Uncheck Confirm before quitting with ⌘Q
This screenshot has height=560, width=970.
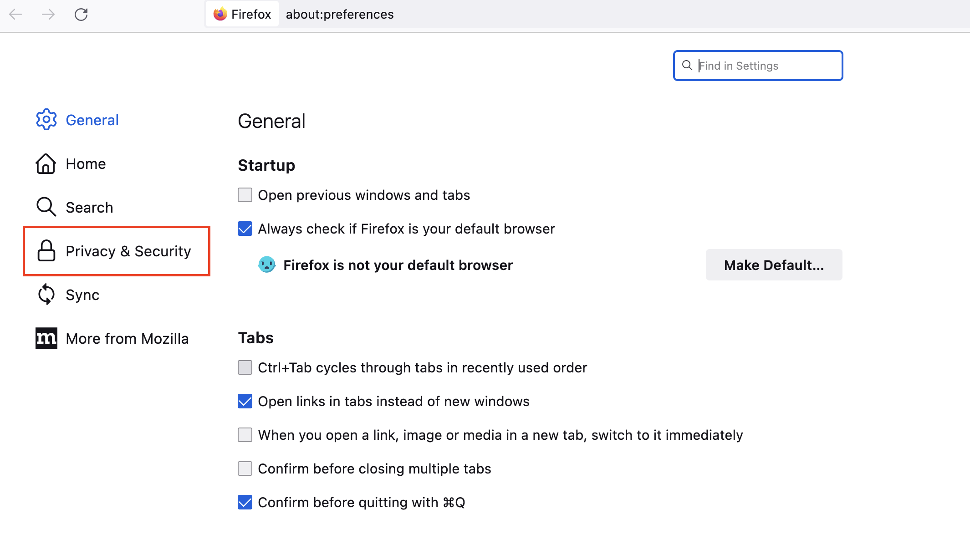click(245, 502)
